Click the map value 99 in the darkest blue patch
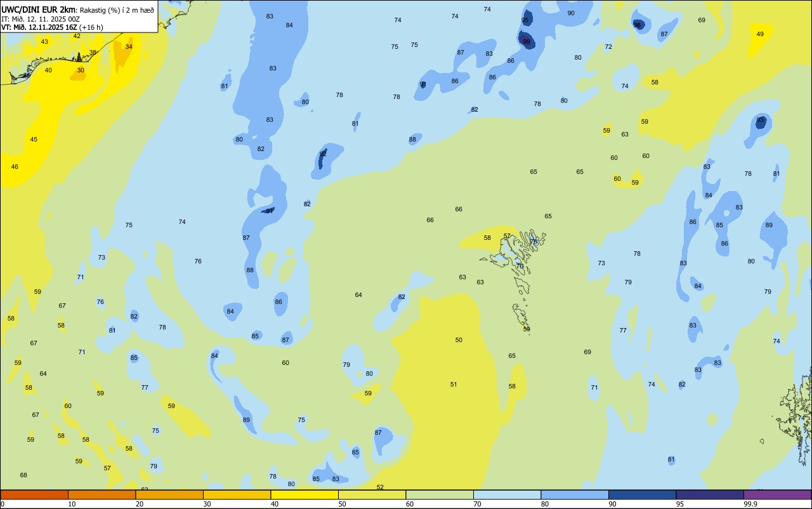812x509 pixels. (x=527, y=42)
